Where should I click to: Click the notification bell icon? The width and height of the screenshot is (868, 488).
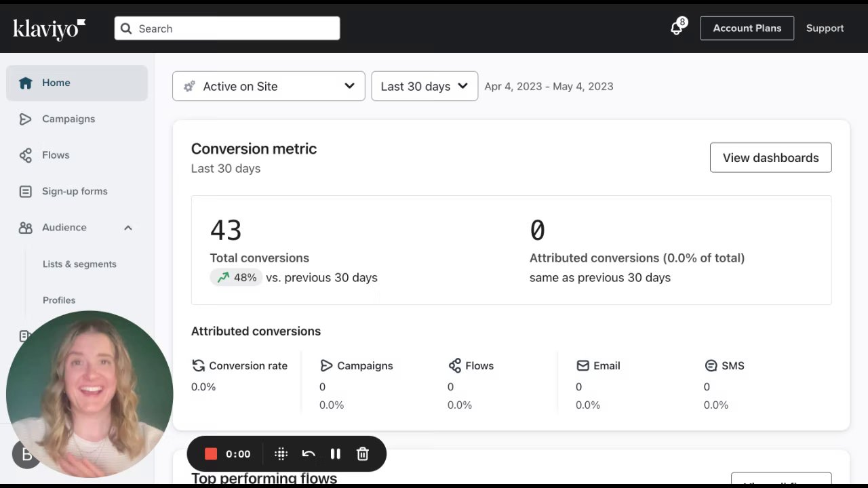676,28
